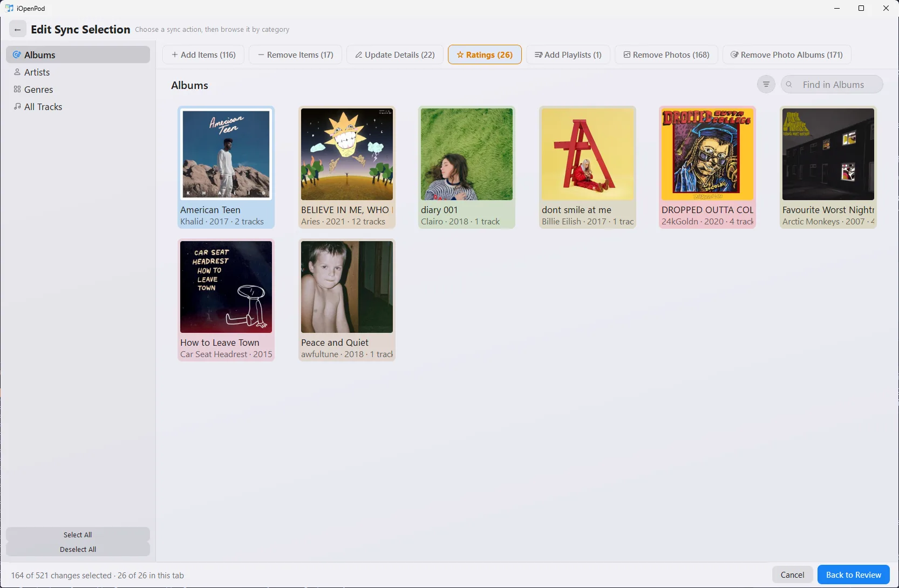Switch to the Add Playlists (1) tab
This screenshot has width=899, height=588.
pos(568,54)
